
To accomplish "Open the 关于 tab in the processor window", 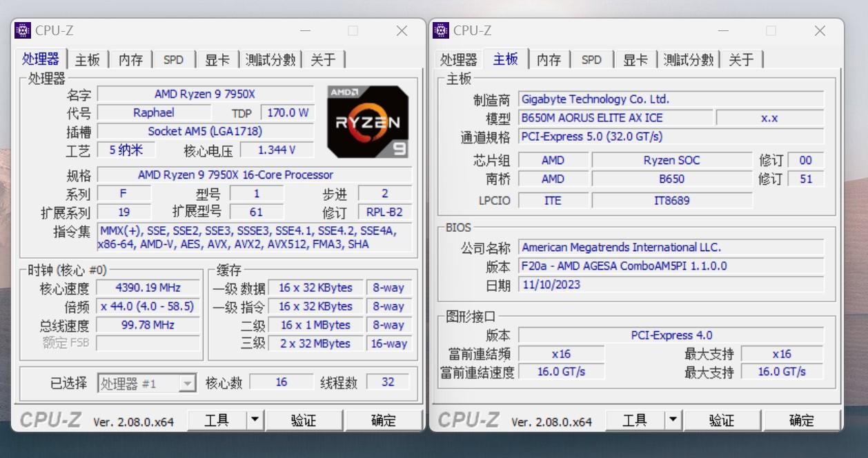I will pyautogui.click(x=323, y=60).
